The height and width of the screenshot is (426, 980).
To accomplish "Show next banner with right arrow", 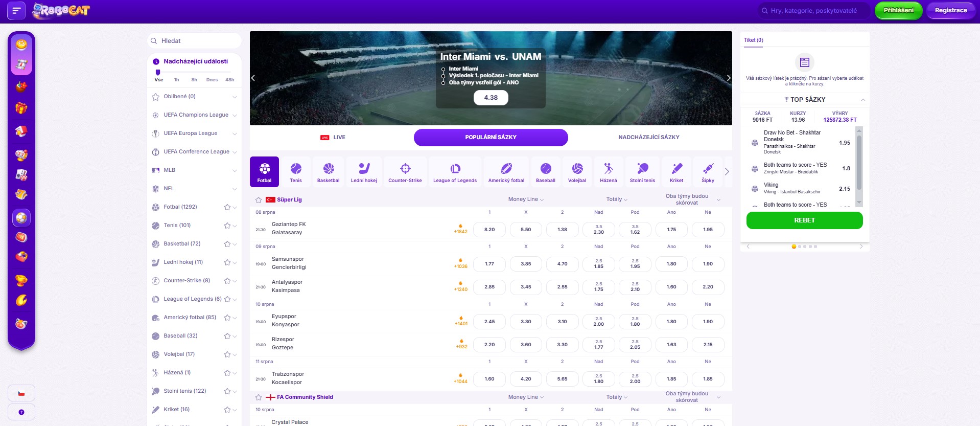I will pos(729,78).
